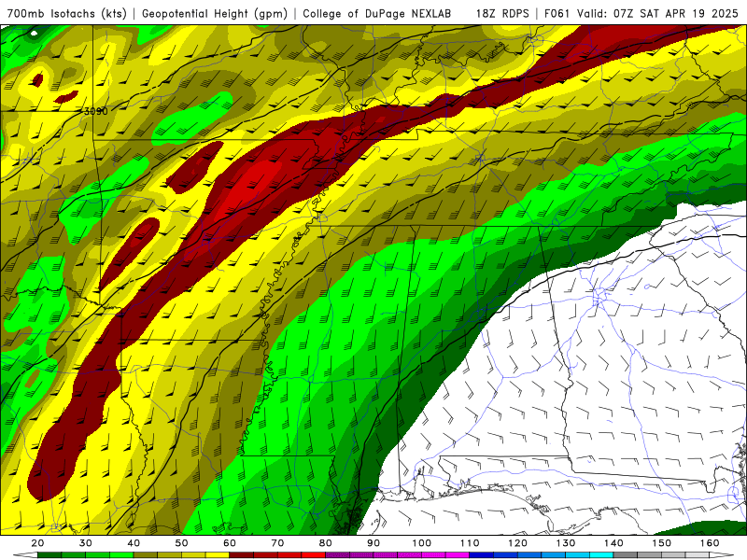747x560 pixels.
Task: Select the light gray swatch just left of 160
Action: click(697, 555)
